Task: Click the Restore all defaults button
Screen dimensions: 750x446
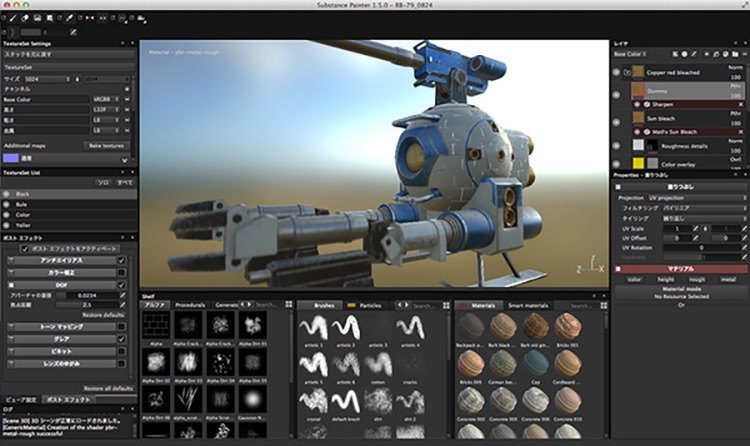Action: click(x=108, y=389)
